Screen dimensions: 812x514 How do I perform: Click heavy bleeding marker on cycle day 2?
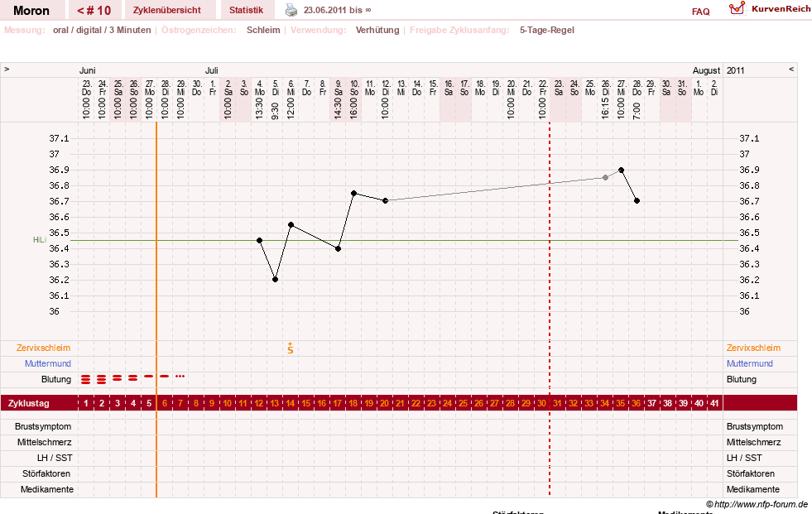pyautogui.click(x=102, y=379)
